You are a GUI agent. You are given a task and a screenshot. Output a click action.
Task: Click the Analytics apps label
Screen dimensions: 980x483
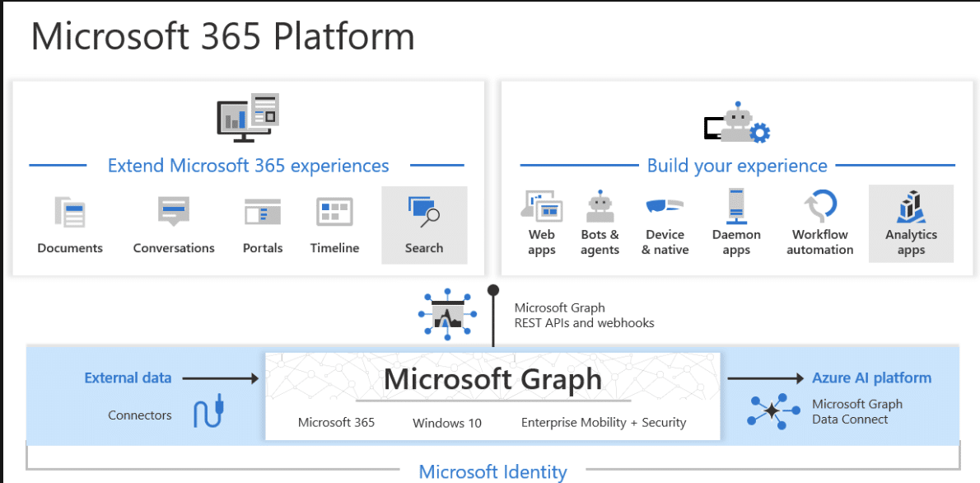912,242
